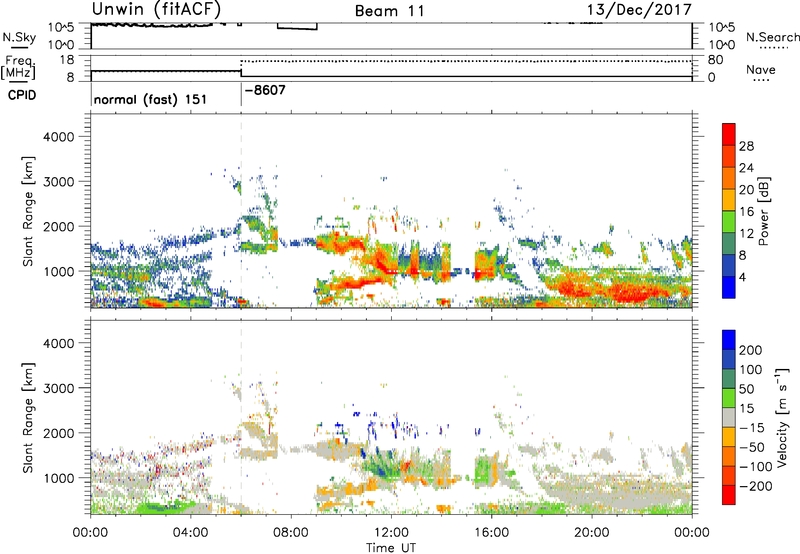800x554 pixels.
Task: Click the '12:00' time axis tick label
Action: click(x=391, y=533)
